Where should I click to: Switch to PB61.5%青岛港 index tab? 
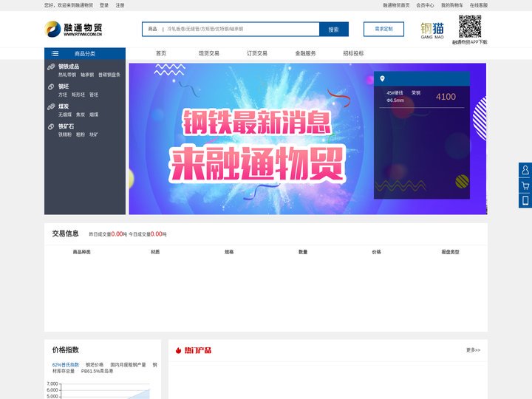click(97, 371)
